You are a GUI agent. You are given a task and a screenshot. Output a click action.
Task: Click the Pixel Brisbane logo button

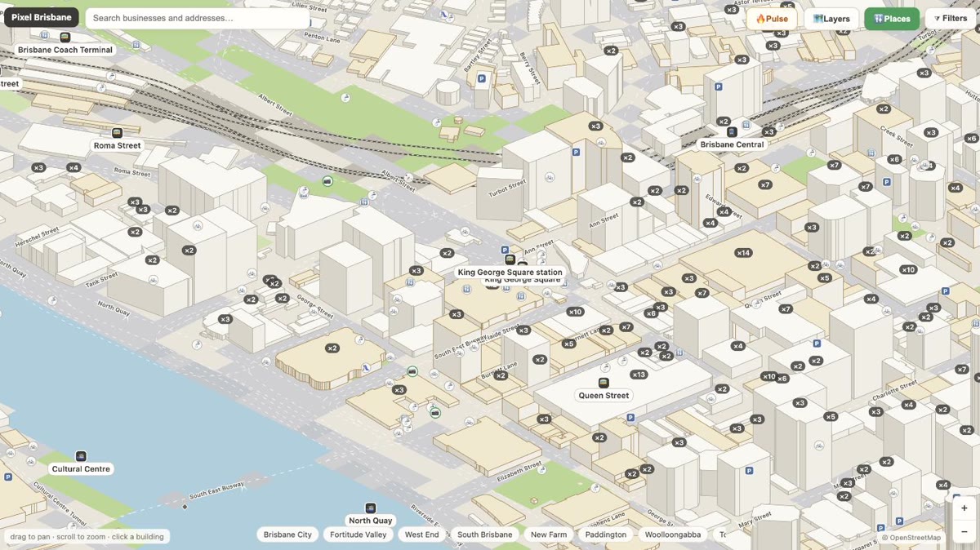[x=42, y=18]
